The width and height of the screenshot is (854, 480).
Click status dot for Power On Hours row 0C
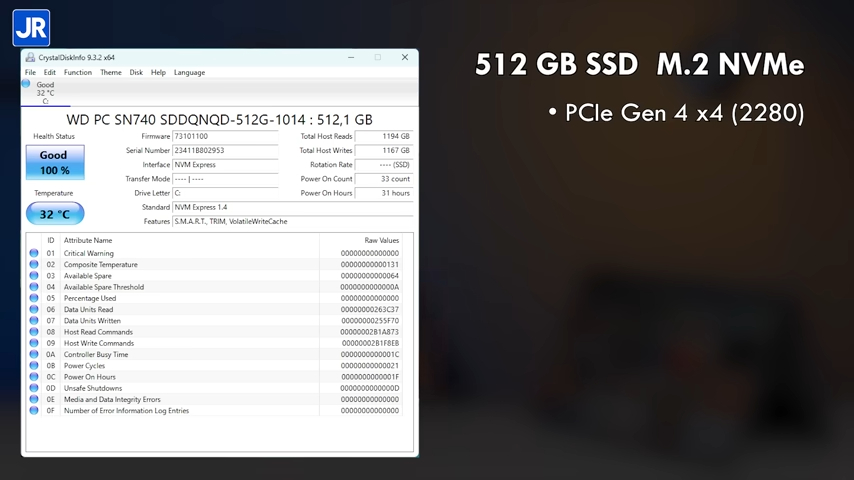34,377
